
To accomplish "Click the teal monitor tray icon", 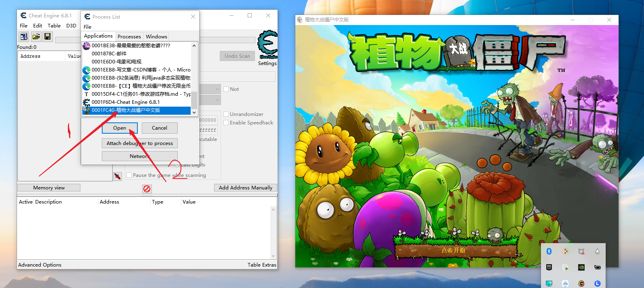I will click(x=549, y=284).
